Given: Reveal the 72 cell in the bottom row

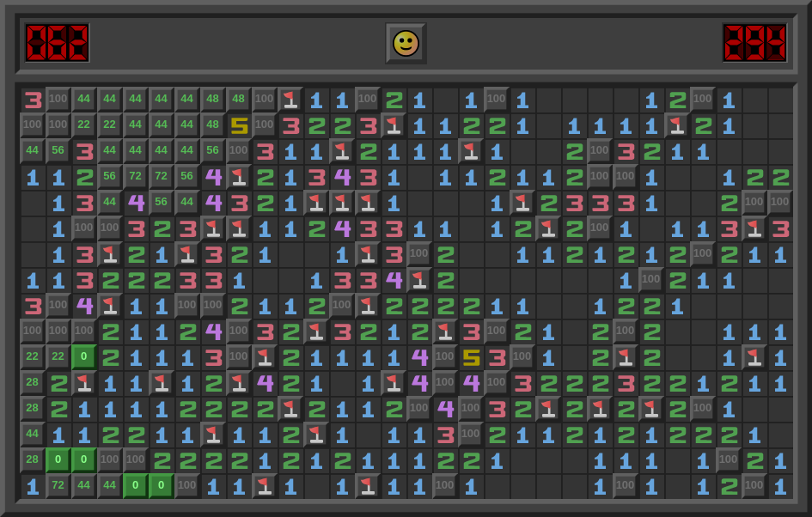Looking at the screenshot, I should click(58, 486).
